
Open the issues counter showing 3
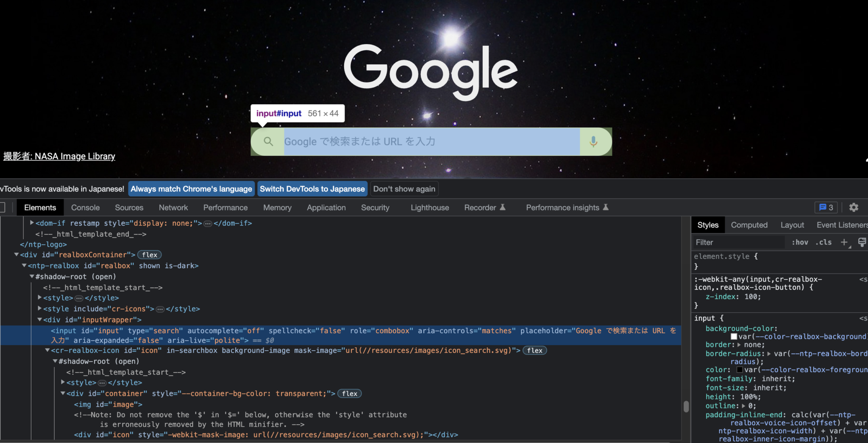(826, 208)
